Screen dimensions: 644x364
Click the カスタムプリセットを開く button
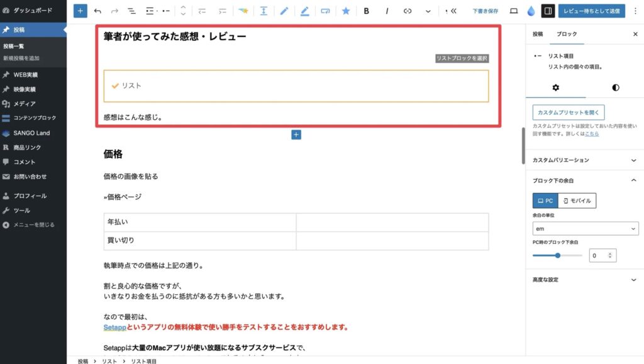click(x=568, y=113)
